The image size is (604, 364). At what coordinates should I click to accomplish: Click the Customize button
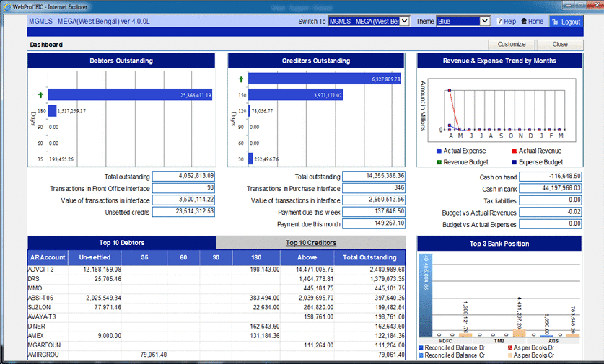pos(512,44)
